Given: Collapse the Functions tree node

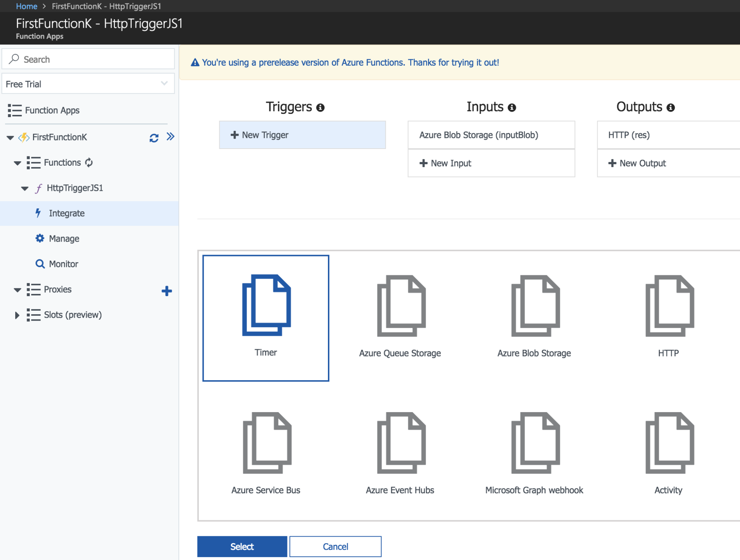Looking at the screenshot, I should (x=17, y=163).
